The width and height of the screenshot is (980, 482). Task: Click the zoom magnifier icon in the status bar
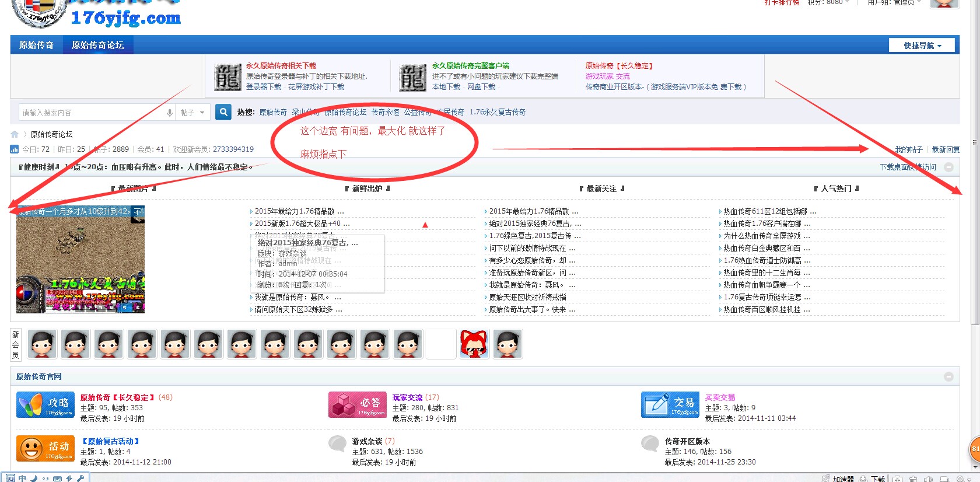coord(962,478)
